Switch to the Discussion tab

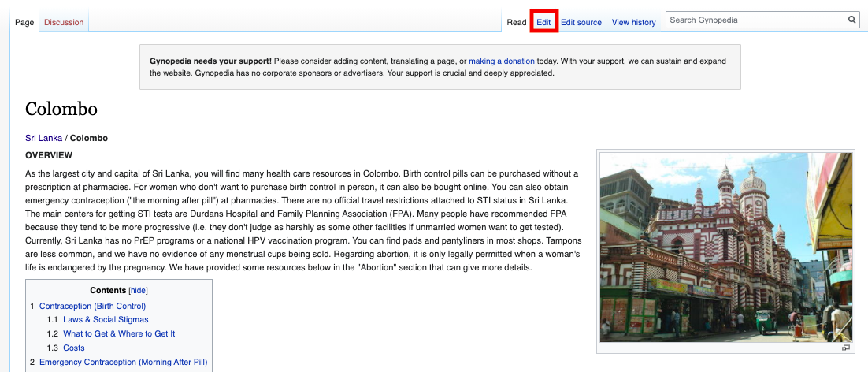(64, 22)
